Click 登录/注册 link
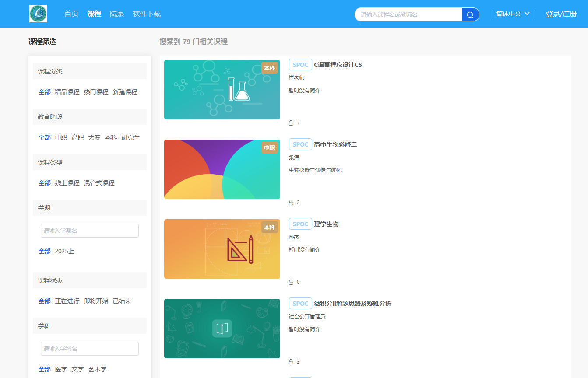 [561, 14]
